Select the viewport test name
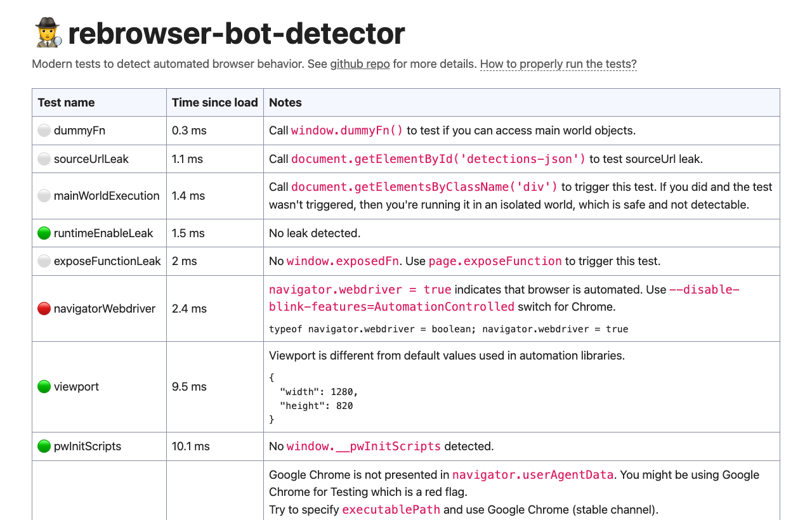This screenshot has height=520, width=812. pyautogui.click(x=76, y=387)
